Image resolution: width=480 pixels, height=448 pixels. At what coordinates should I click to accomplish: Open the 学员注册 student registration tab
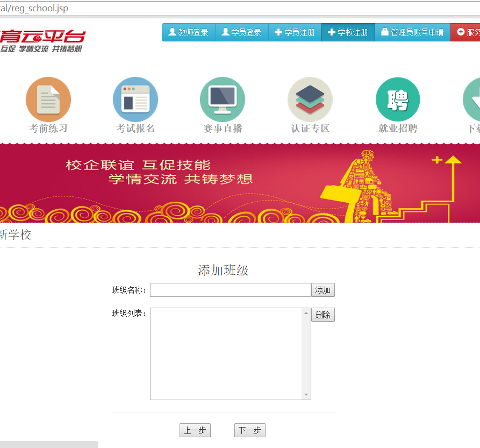point(295,32)
